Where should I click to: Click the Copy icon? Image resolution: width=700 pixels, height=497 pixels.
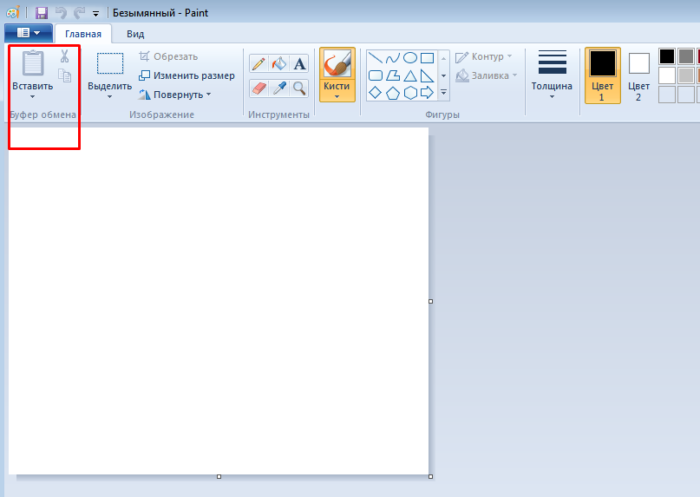pyautogui.click(x=65, y=75)
